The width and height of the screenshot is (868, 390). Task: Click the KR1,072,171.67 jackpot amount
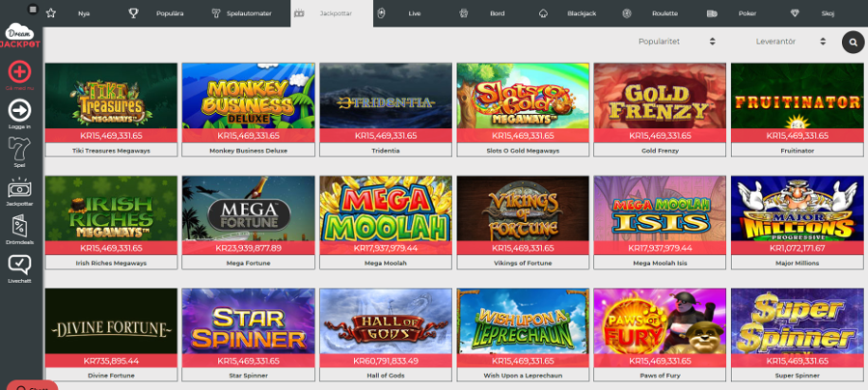[798, 248]
